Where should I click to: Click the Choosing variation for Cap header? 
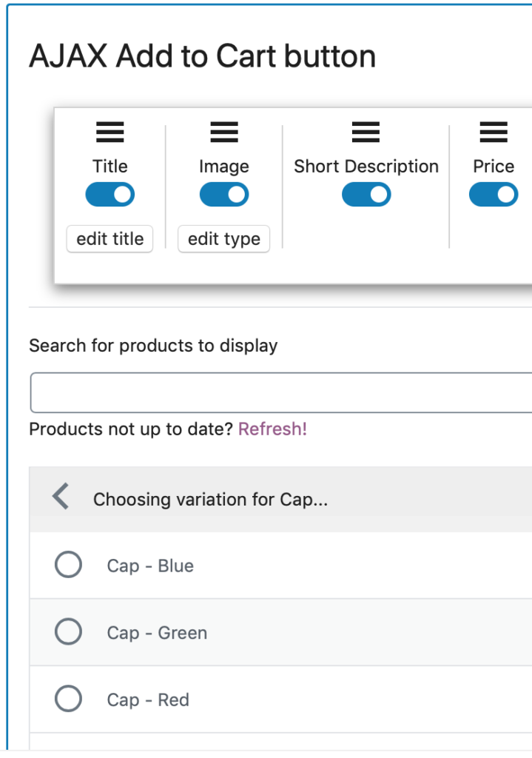click(211, 500)
